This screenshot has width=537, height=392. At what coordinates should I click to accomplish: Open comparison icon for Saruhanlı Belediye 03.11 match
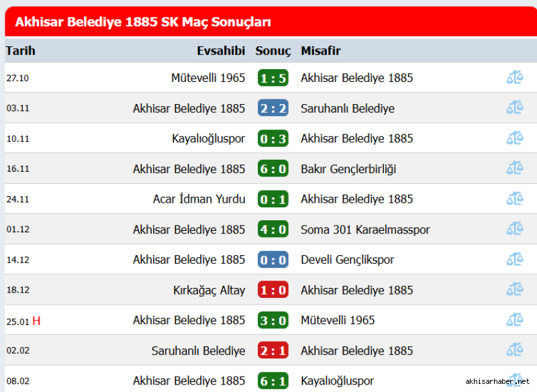pyautogui.click(x=515, y=108)
